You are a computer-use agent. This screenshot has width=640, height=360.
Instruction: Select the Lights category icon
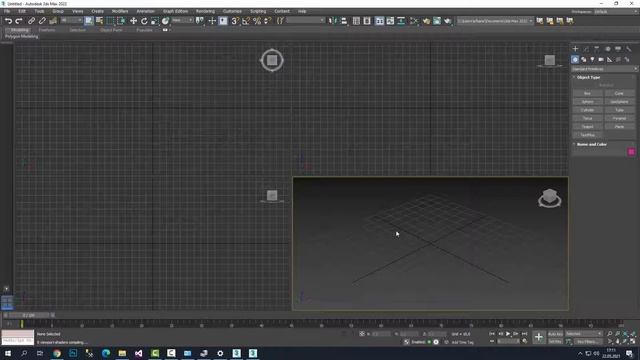(592, 60)
